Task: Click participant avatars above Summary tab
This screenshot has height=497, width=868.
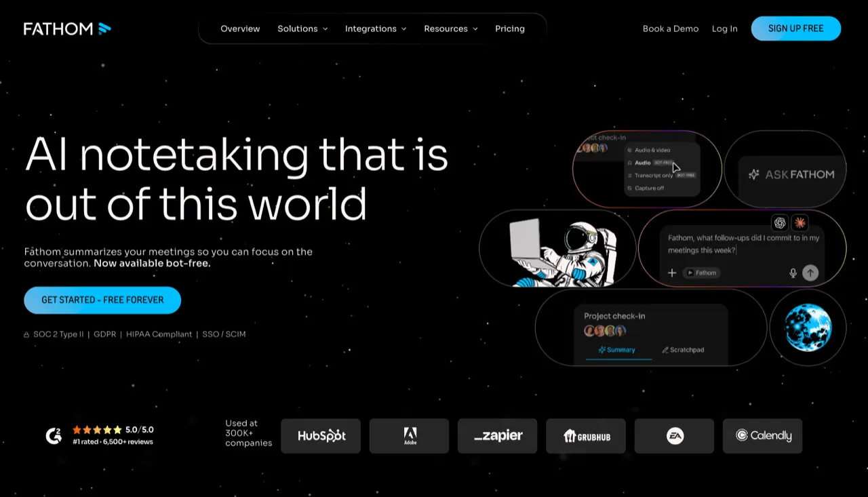Action: tap(605, 331)
